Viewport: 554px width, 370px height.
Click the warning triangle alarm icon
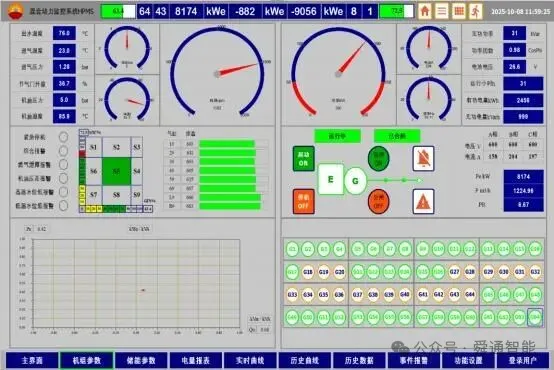(423, 201)
